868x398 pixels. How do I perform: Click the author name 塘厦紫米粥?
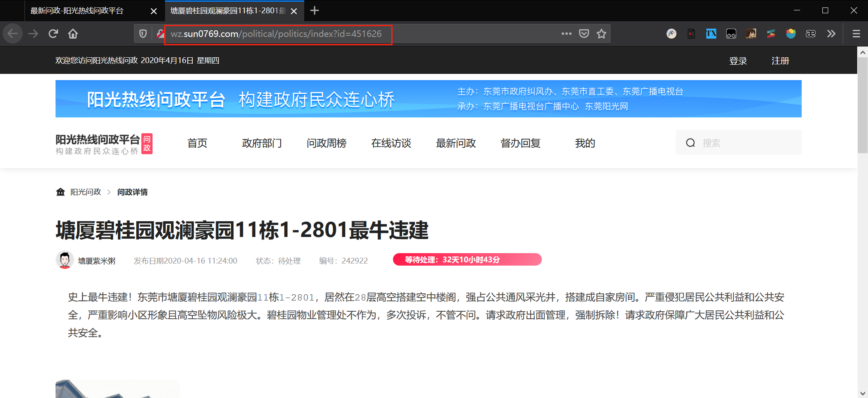tap(97, 261)
